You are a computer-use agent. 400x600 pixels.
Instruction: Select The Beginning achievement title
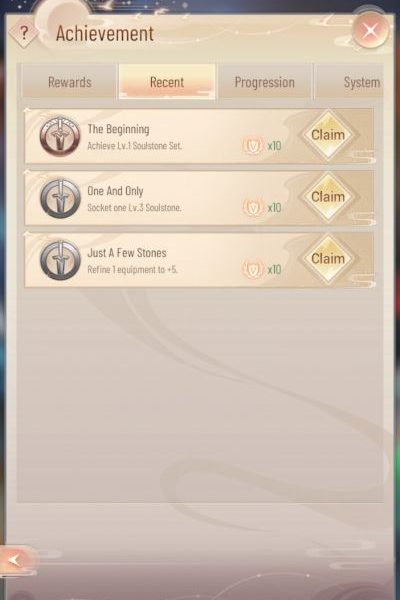pos(118,129)
